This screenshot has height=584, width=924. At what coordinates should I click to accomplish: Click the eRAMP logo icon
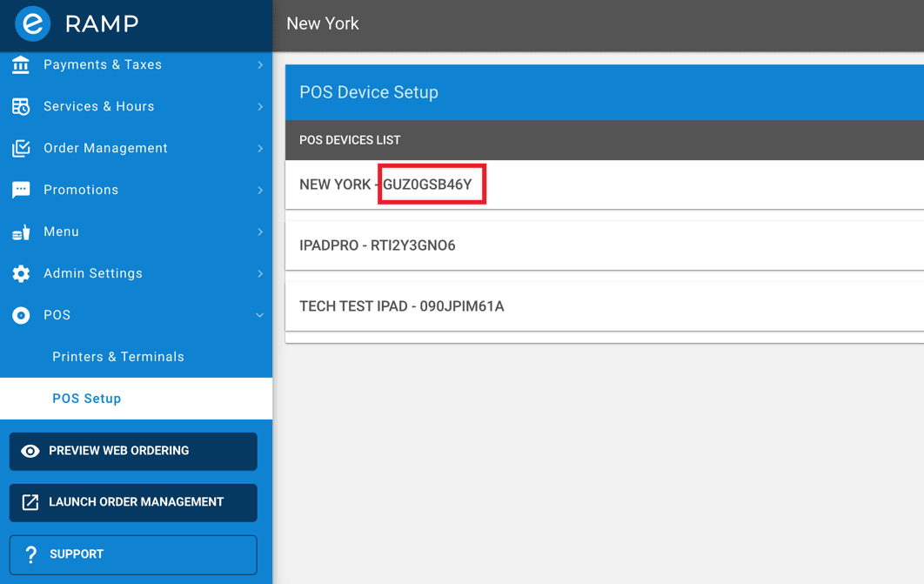click(x=32, y=24)
